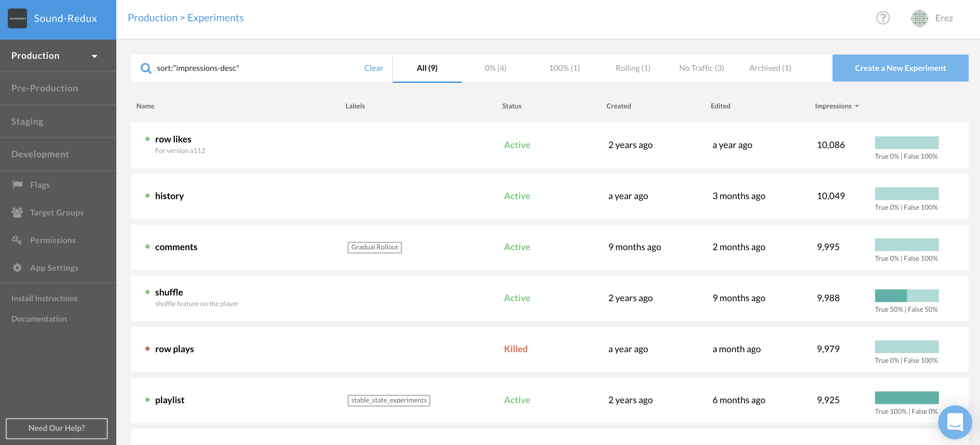980x445 pixels.
Task: Click the playlist True 100% rollout bar
Action: pyautogui.click(x=907, y=398)
